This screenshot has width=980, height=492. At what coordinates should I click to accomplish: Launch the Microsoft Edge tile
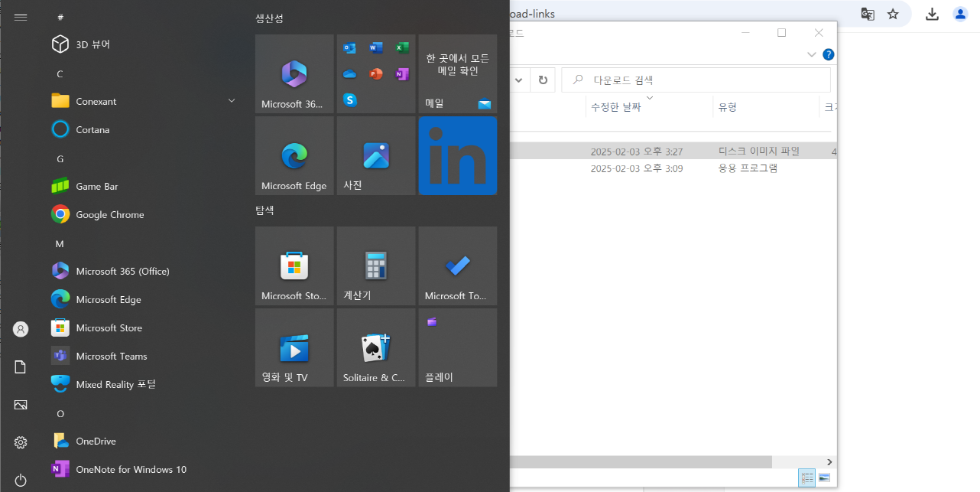pyautogui.click(x=294, y=155)
